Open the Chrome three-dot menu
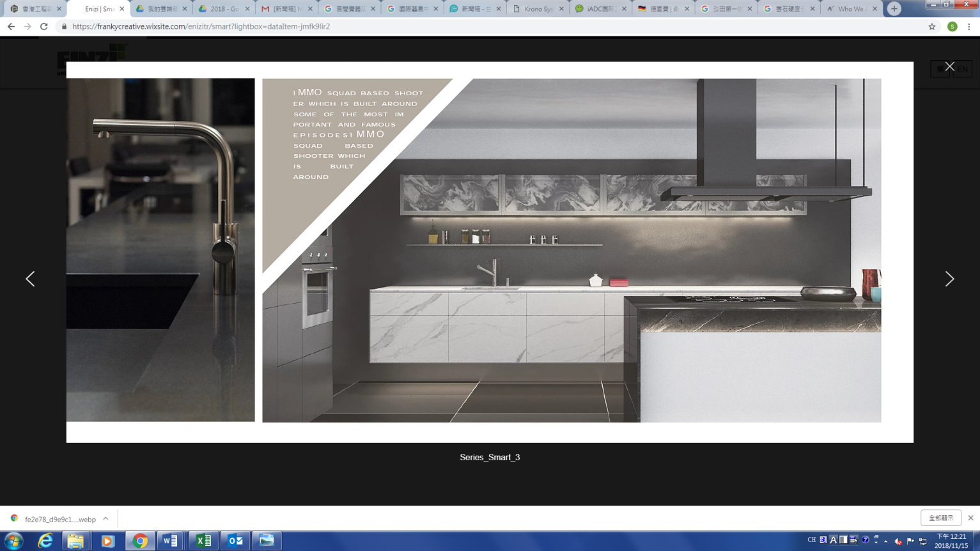The image size is (980, 551). click(969, 26)
